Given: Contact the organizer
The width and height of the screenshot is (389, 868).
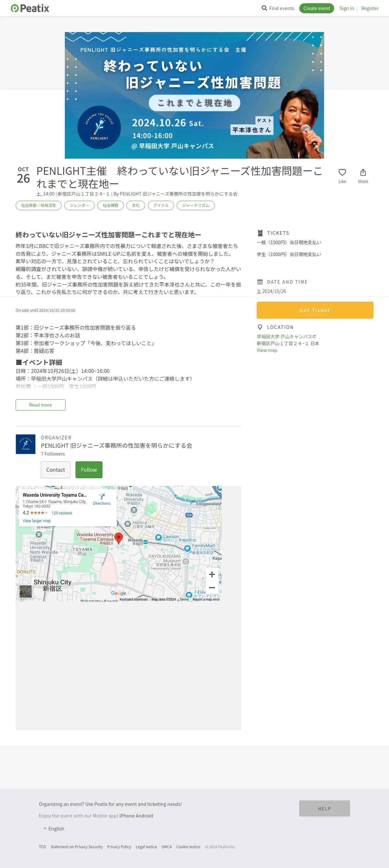Looking at the screenshot, I should (x=56, y=470).
